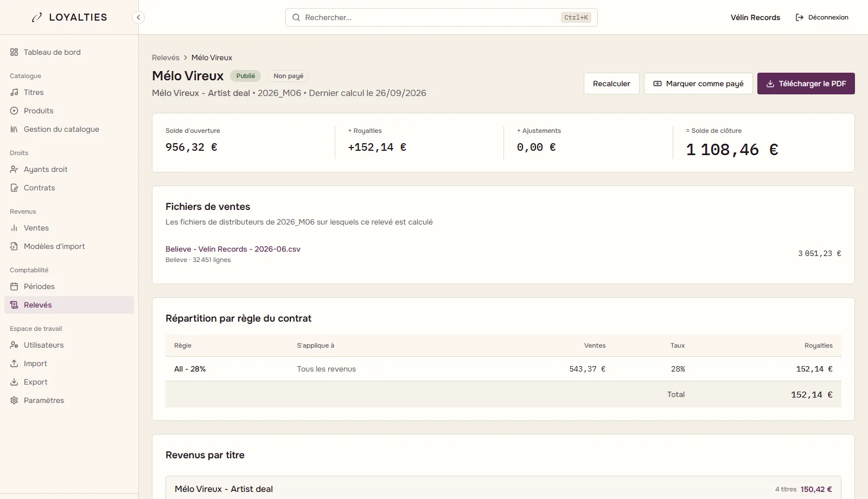This screenshot has width=868, height=499.
Task: Click the 543,37 € sales cell
Action: pyautogui.click(x=588, y=369)
